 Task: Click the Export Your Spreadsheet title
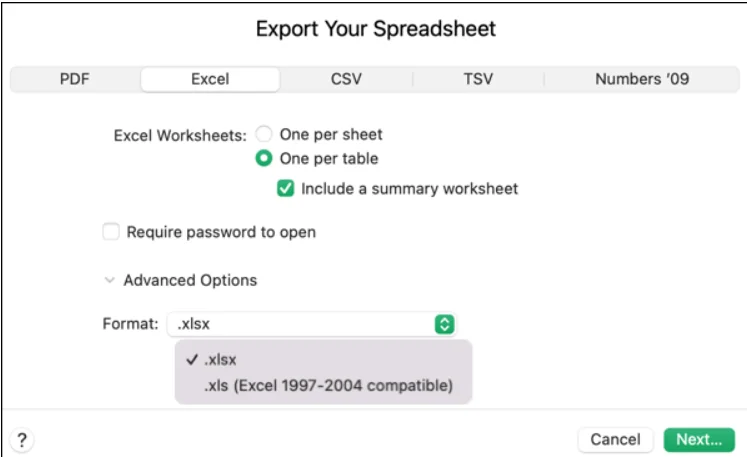pyautogui.click(x=375, y=28)
